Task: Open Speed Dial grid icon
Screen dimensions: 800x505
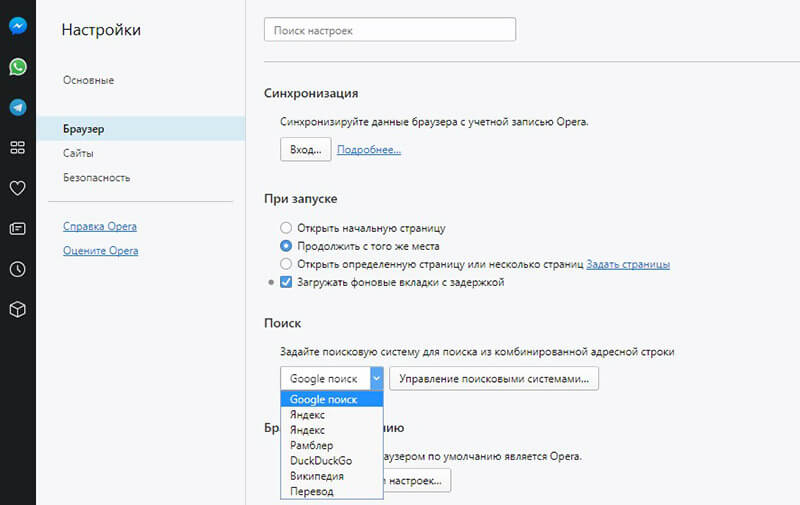Action: click(18, 147)
